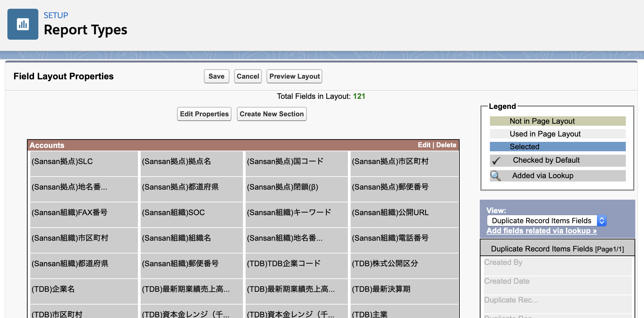The width and height of the screenshot is (644, 318).
Task: Click Edit Properties button
Action: [x=204, y=114]
